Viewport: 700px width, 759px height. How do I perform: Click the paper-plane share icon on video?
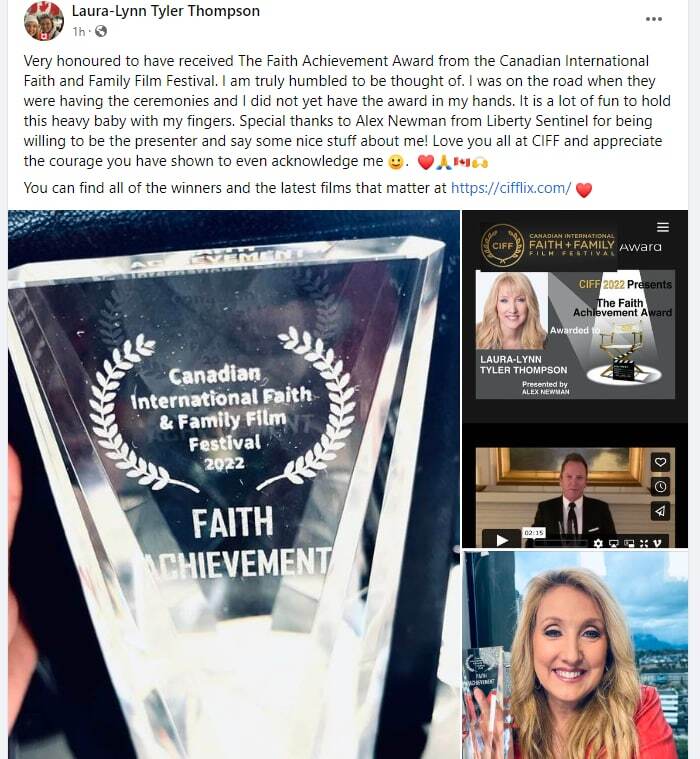[660, 511]
